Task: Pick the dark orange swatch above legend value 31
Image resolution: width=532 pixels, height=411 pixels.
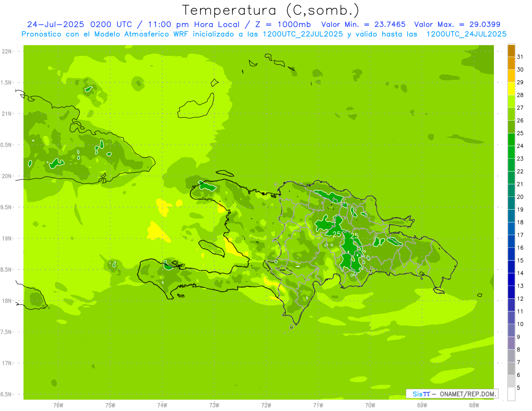Action: 511,51
